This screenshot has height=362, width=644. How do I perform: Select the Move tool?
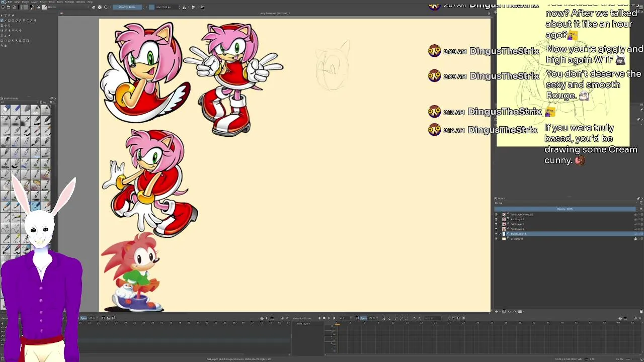click(6, 26)
